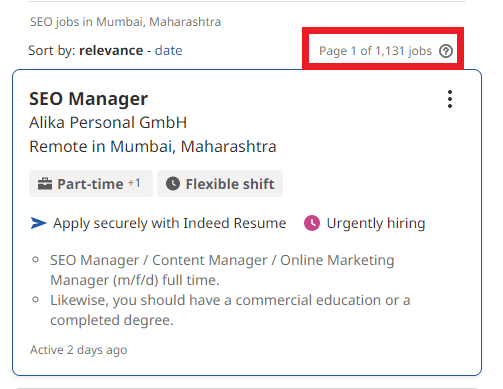
Task: Click the Alika Personal GmbH company name
Action: click(108, 122)
